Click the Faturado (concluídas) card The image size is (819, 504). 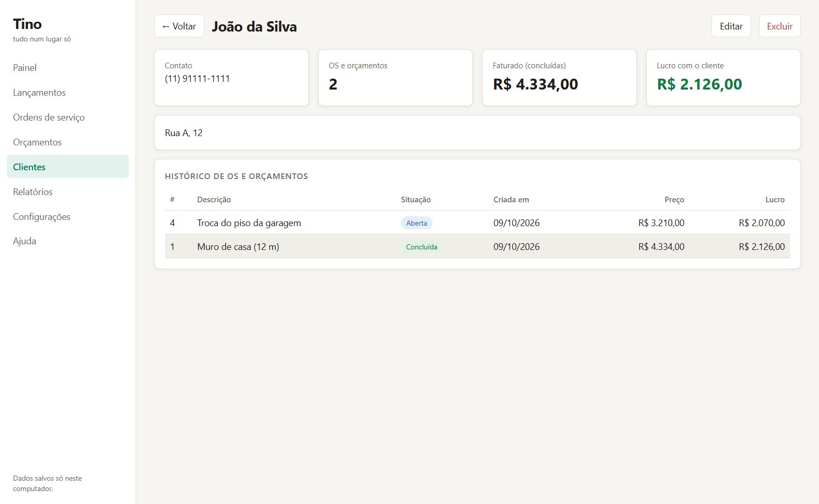[x=559, y=78]
